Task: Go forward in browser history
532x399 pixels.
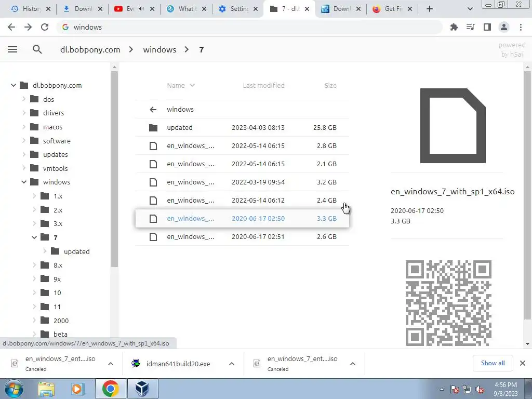Action: pyautogui.click(x=28, y=27)
